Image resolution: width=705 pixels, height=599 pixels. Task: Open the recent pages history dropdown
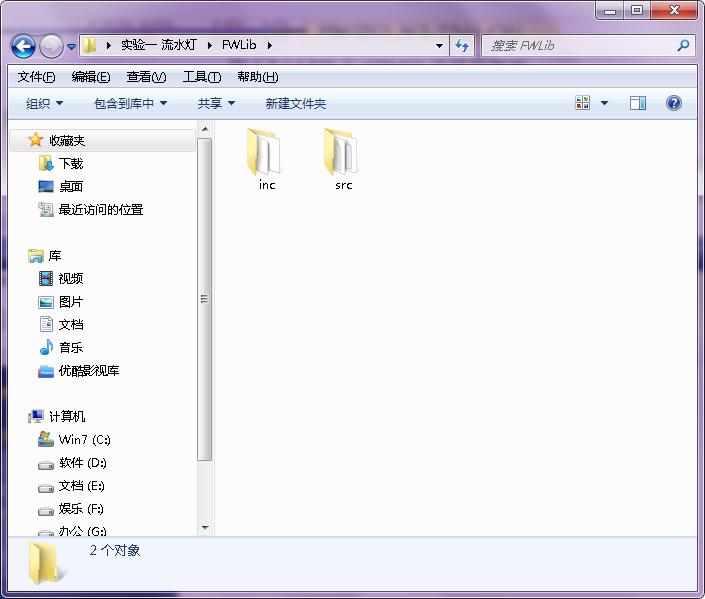tap(71, 46)
